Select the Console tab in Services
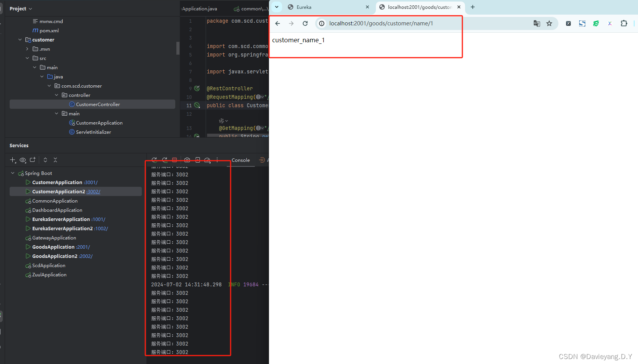 click(x=241, y=160)
